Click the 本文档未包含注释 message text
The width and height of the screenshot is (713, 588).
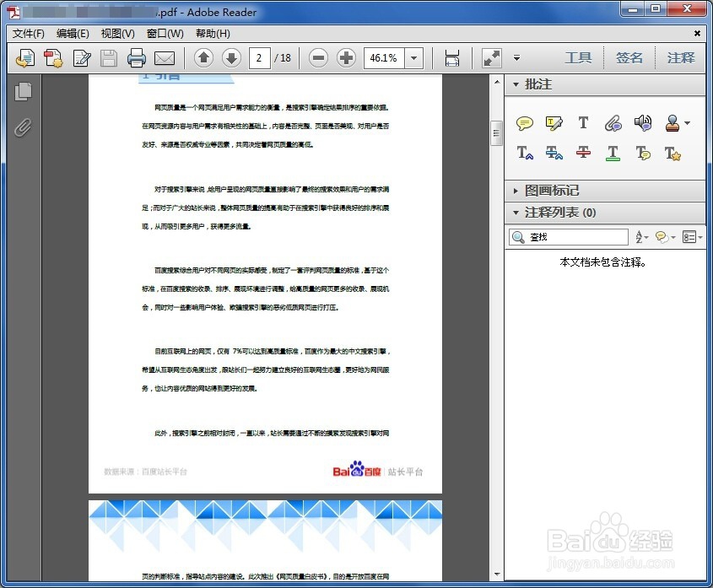pyautogui.click(x=603, y=262)
